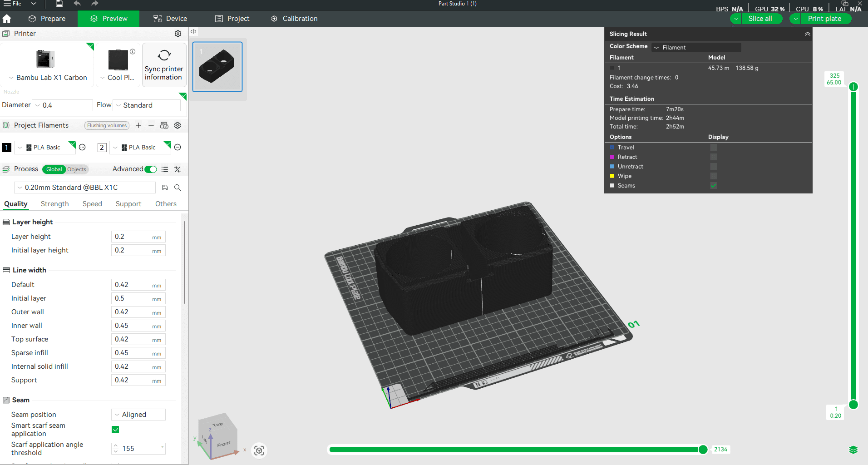The width and height of the screenshot is (868, 465).
Task: Toggle Wipe display checkbox
Action: [714, 176]
